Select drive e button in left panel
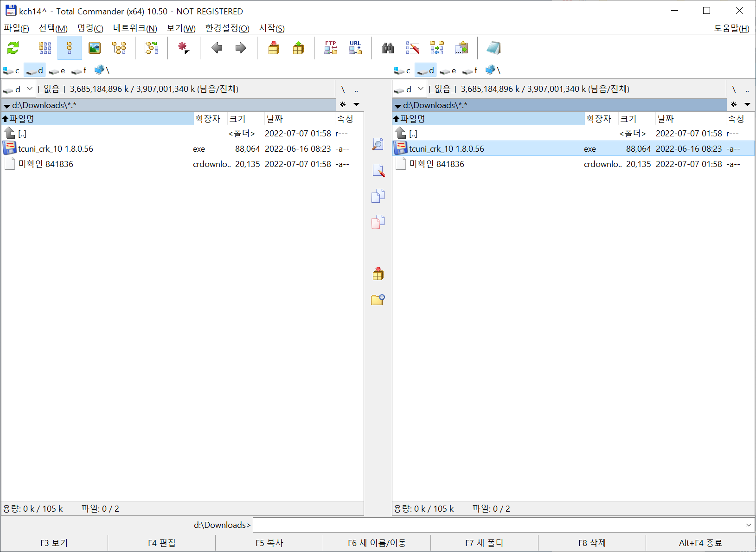The width and height of the screenshot is (756, 552). tap(57, 71)
